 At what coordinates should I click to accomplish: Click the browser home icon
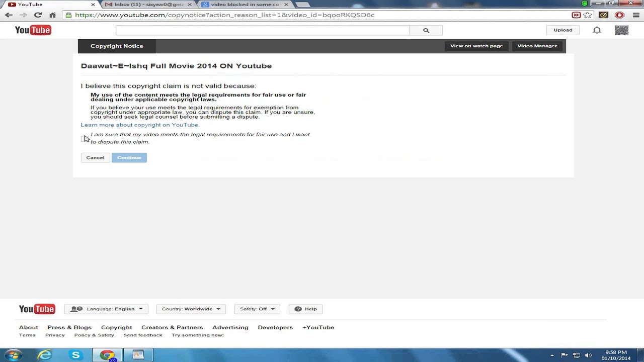pos(52,15)
